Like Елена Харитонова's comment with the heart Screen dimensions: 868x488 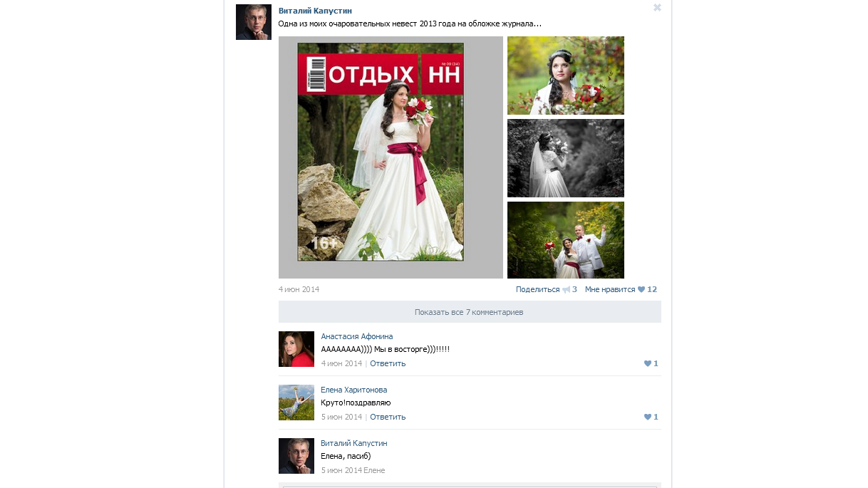point(648,417)
